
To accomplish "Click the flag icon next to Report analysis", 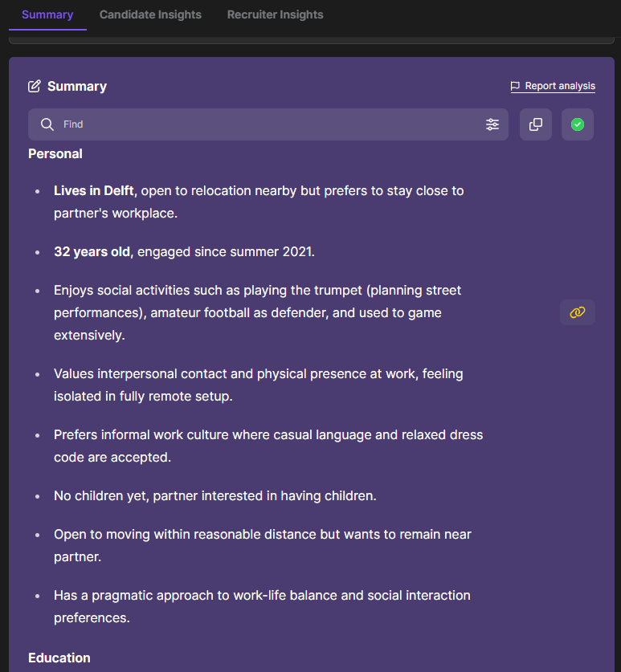I will pos(516,86).
